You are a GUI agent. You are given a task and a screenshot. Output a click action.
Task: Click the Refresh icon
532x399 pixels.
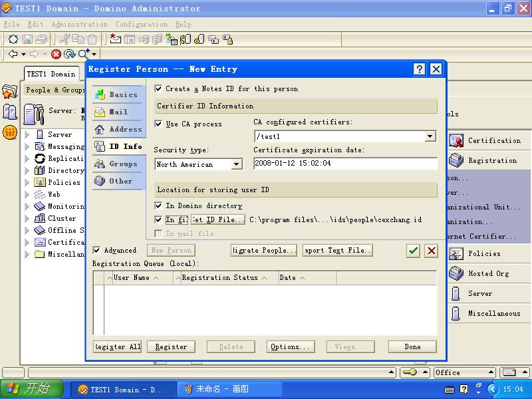click(69, 54)
